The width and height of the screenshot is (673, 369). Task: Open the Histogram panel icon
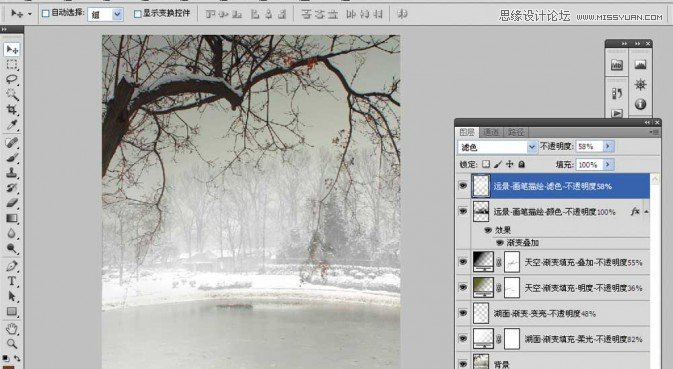[640, 65]
